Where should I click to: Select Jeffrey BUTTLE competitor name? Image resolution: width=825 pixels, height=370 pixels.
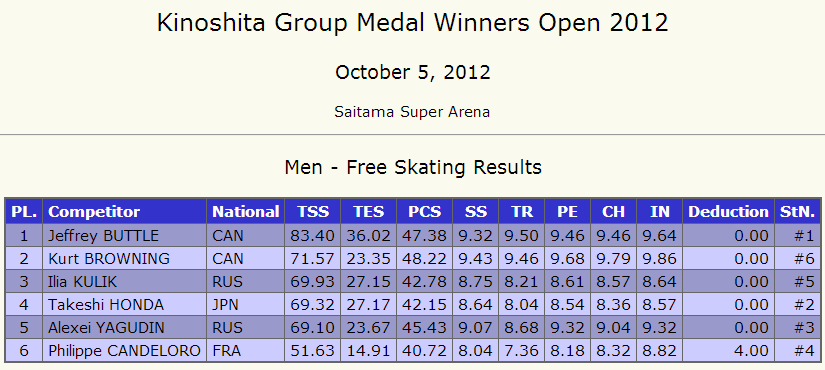[x=103, y=236]
